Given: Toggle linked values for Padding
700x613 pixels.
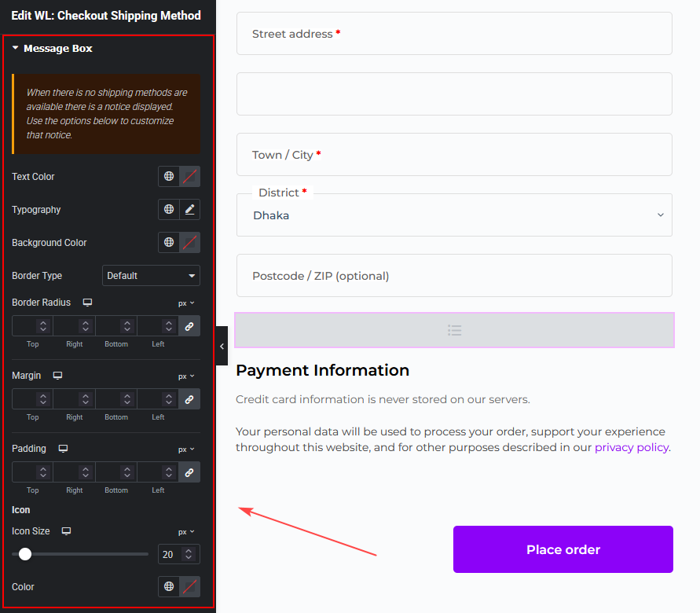Looking at the screenshot, I should tap(189, 472).
